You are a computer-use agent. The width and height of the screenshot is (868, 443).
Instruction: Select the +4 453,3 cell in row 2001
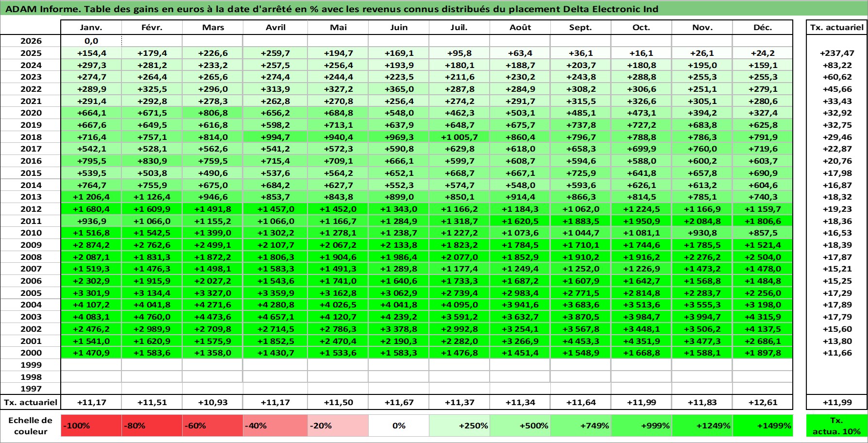(581, 341)
